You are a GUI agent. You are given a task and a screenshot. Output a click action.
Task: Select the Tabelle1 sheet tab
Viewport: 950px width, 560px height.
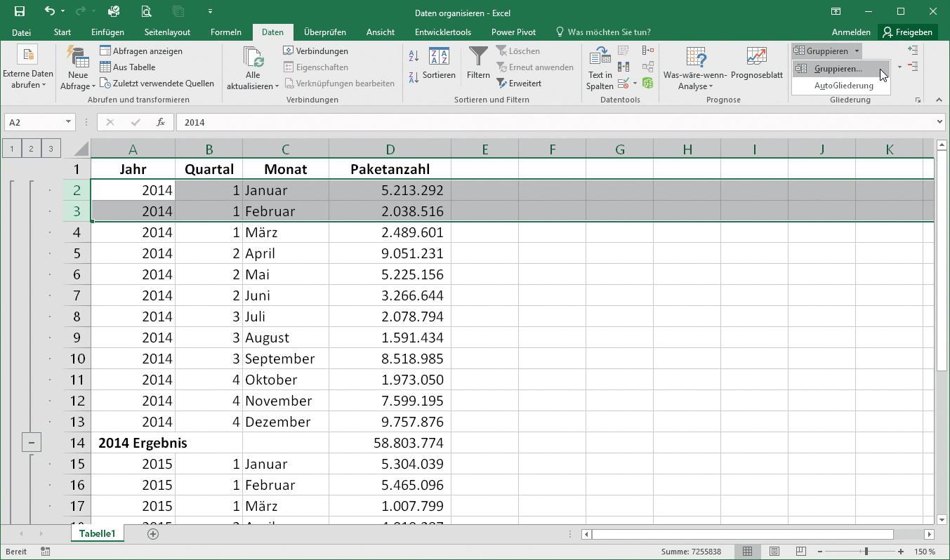pyautogui.click(x=98, y=533)
